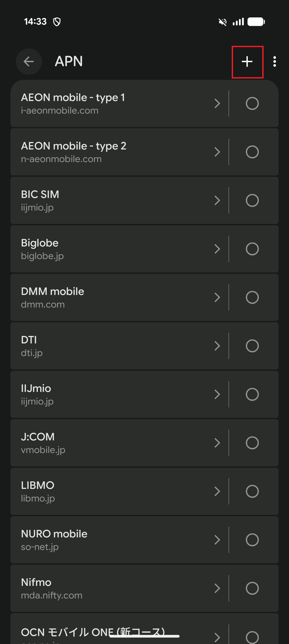Choose the IIJmio radio button
Image resolution: width=289 pixels, height=644 pixels.
pyautogui.click(x=252, y=394)
